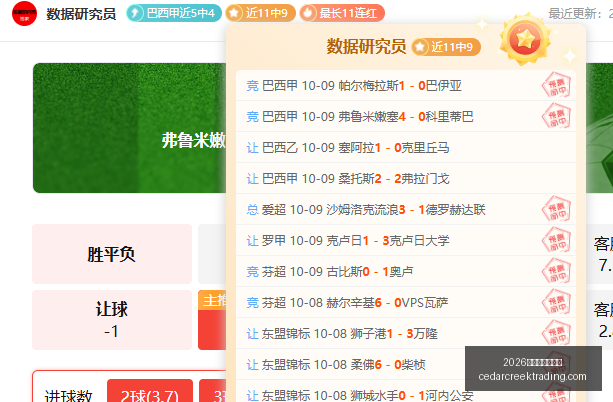Click the 数据研究员 name in header
The image size is (613, 402).
coord(81,14)
